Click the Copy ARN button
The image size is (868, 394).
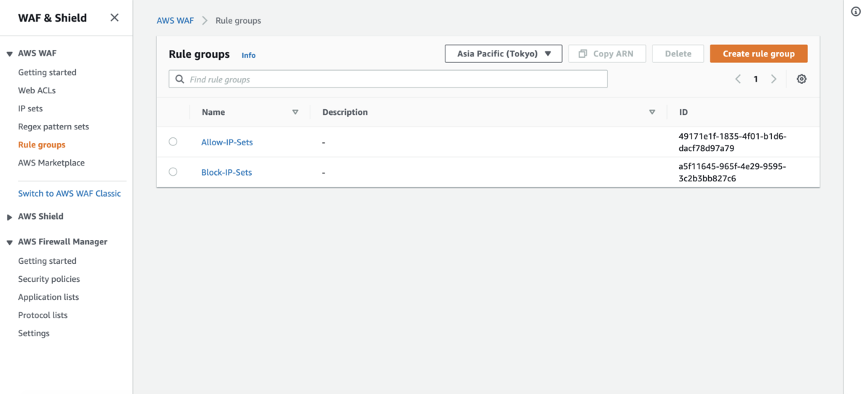(x=607, y=53)
